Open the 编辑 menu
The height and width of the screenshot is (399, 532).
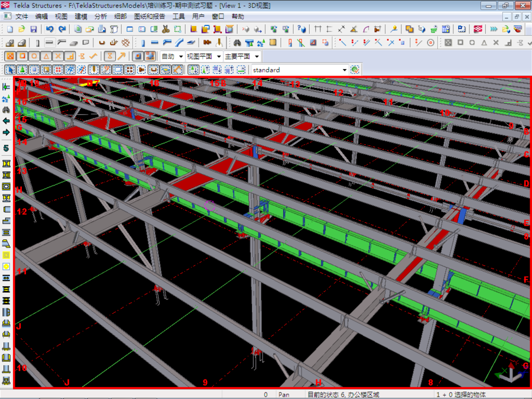pos(41,17)
